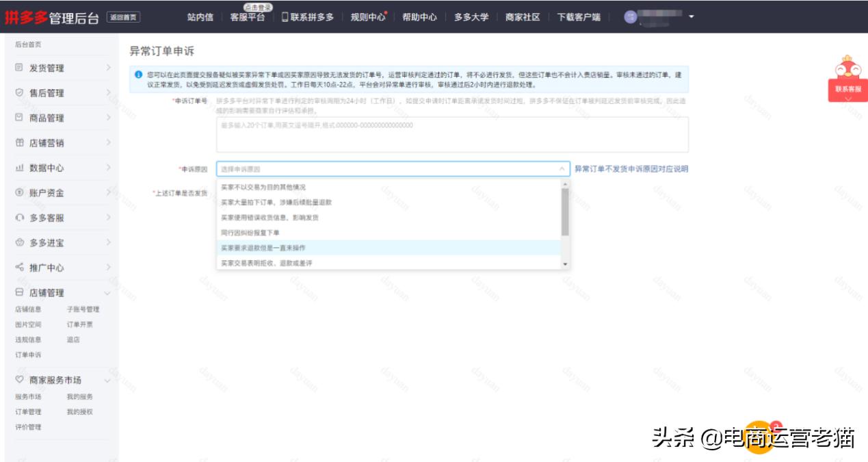The height and width of the screenshot is (462, 868).
Task: Open 帮助中心 in top navigation
Action: click(420, 17)
